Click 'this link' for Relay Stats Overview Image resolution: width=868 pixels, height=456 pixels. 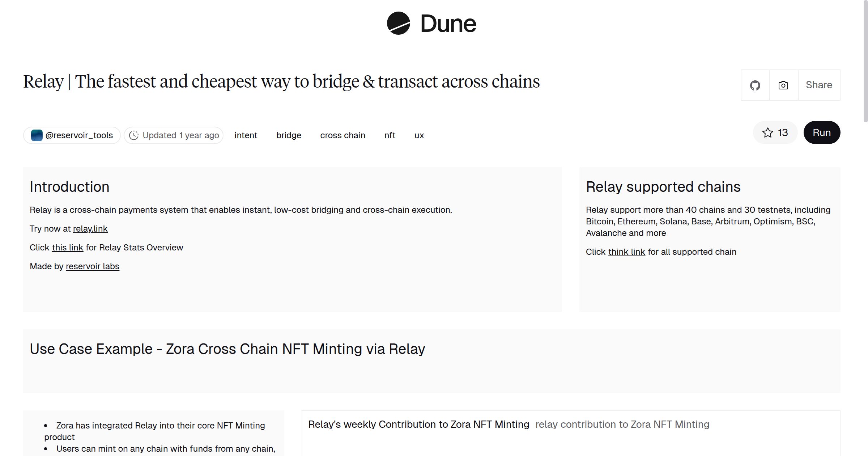coord(67,248)
